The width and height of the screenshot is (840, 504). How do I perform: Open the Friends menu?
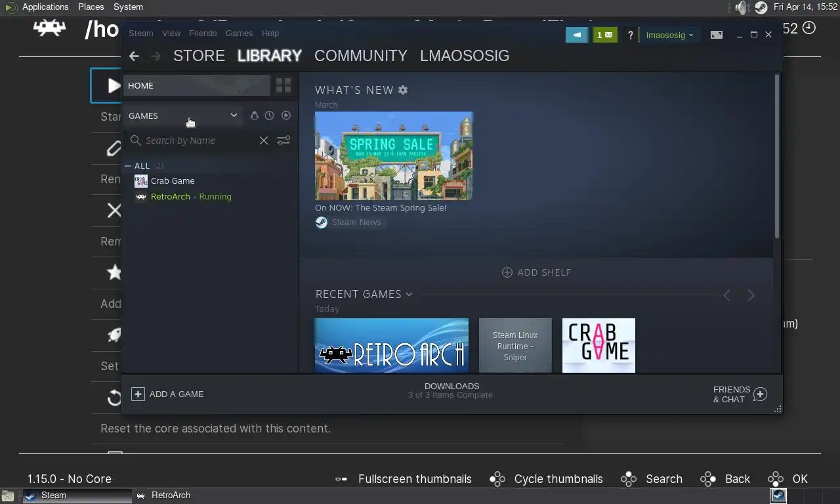click(x=203, y=33)
